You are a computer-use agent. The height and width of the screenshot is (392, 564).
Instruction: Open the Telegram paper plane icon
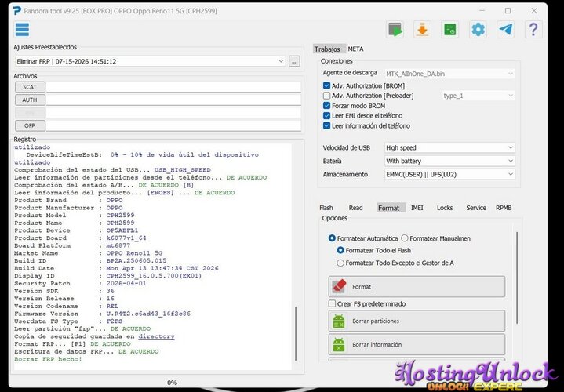coord(505,30)
